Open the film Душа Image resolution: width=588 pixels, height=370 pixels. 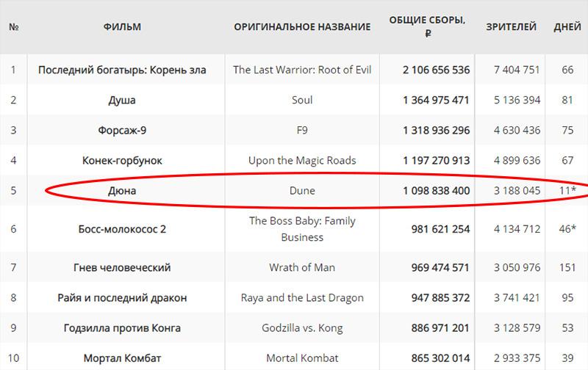(x=122, y=101)
